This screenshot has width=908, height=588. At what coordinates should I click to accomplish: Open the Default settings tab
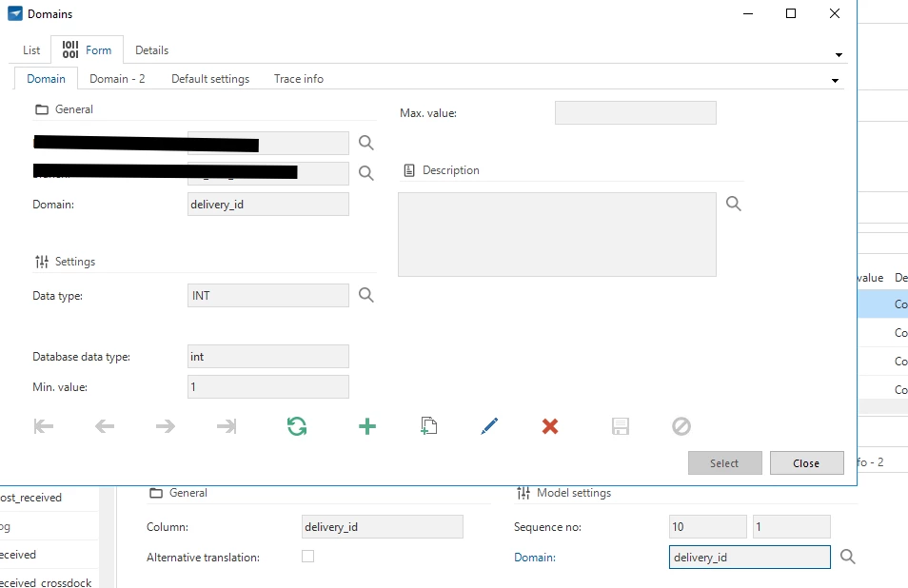click(x=210, y=79)
